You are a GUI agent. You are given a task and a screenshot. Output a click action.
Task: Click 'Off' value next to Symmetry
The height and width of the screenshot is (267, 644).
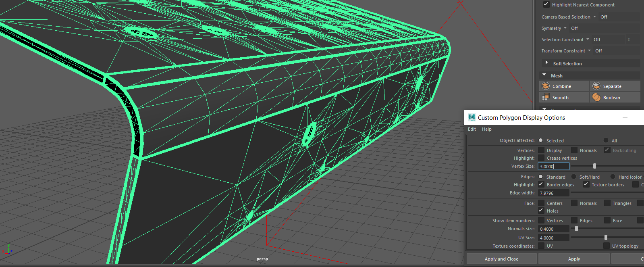point(574,28)
